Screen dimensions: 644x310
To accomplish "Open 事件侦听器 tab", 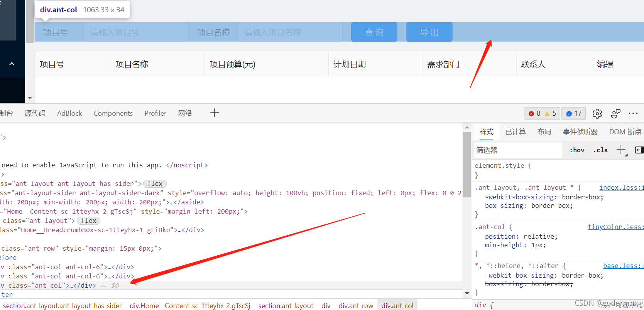I will (580, 132).
